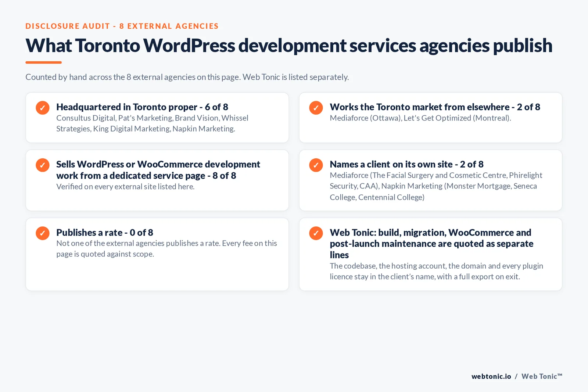Click heading 'Names a client on its own site - 2 of 8'

tap(407, 164)
